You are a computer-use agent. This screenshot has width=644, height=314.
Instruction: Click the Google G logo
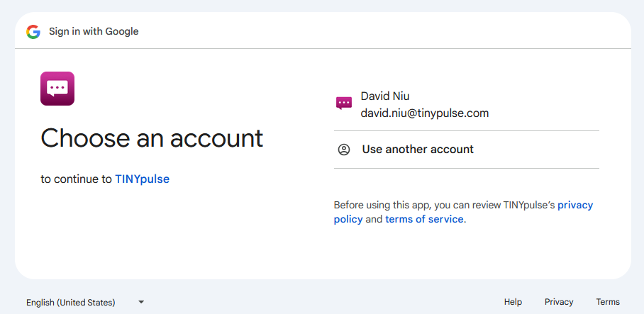33,32
